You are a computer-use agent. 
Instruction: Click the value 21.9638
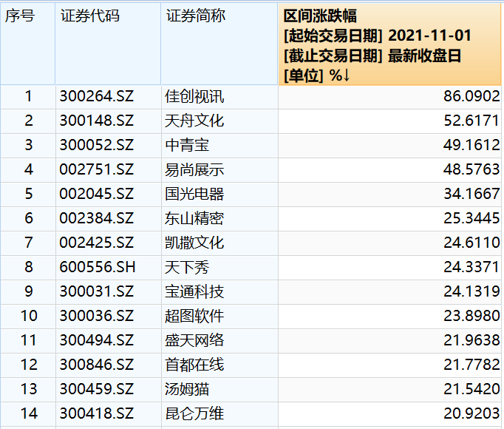point(471,340)
